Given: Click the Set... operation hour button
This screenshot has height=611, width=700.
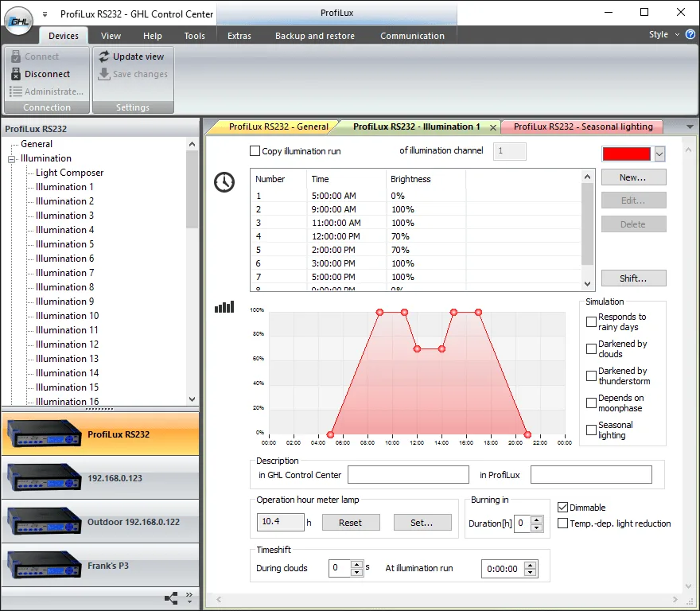Looking at the screenshot, I should pyautogui.click(x=422, y=523).
